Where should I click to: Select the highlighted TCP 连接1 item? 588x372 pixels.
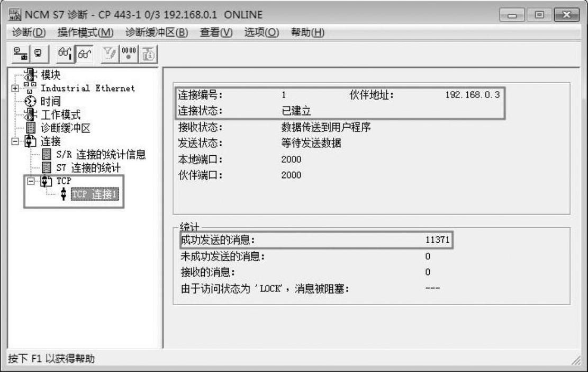pyautogui.click(x=95, y=194)
